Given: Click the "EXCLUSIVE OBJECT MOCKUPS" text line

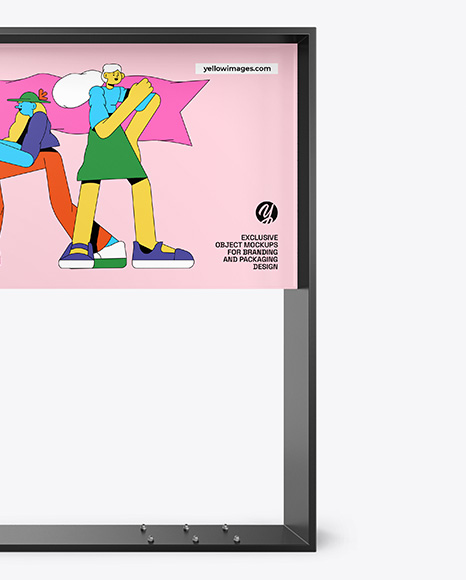Looking at the screenshot, I should point(247,241).
